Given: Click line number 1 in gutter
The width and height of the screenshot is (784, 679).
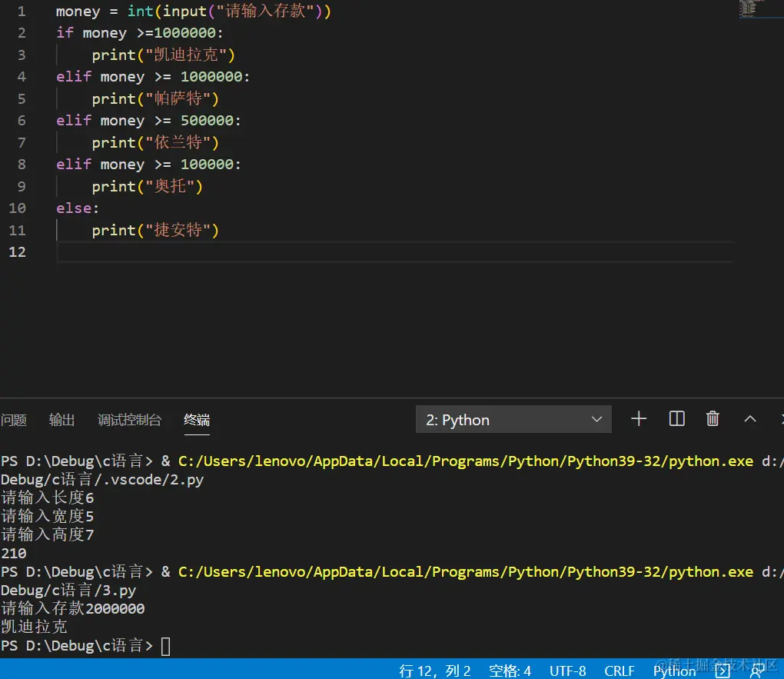Looking at the screenshot, I should pyautogui.click(x=22, y=11).
